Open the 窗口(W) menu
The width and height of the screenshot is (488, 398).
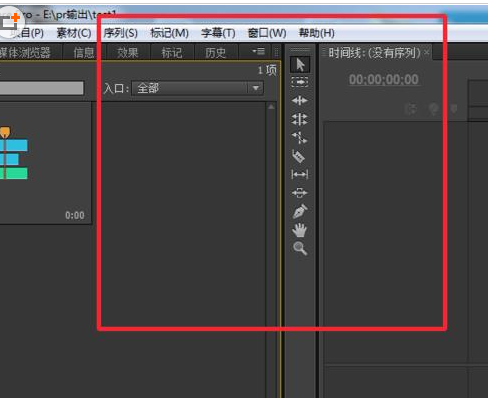click(x=267, y=33)
